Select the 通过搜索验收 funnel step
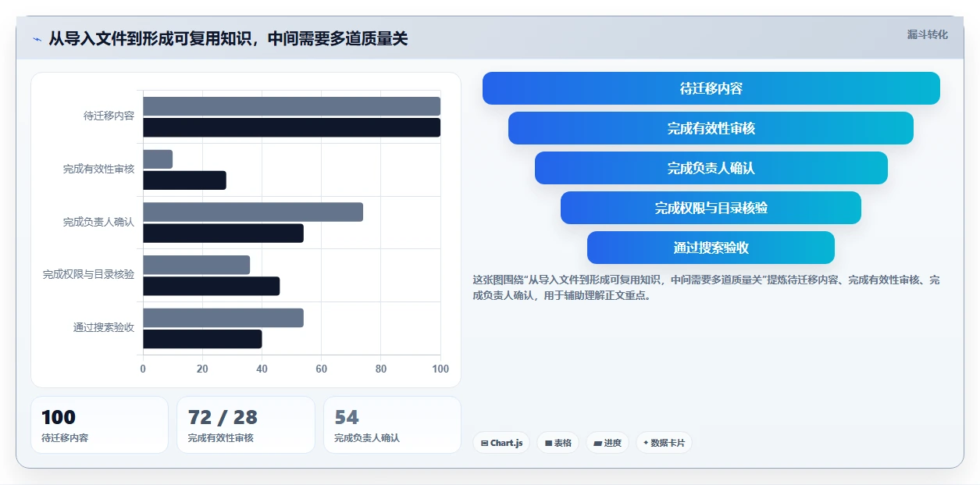980x485 pixels. click(711, 248)
